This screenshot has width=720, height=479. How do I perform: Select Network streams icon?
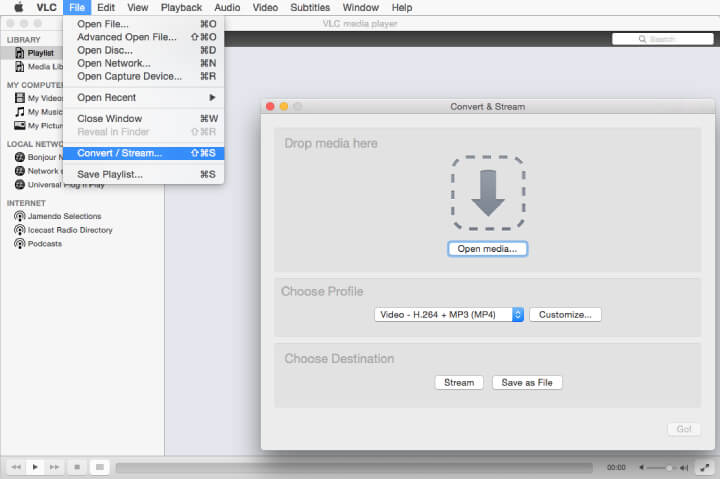tap(20, 171)
